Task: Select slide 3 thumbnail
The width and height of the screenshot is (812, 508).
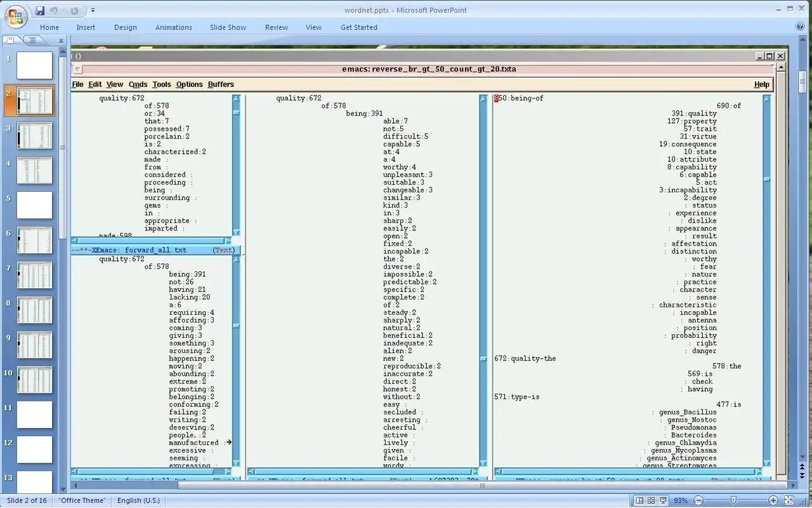Action: pos(34,135)
